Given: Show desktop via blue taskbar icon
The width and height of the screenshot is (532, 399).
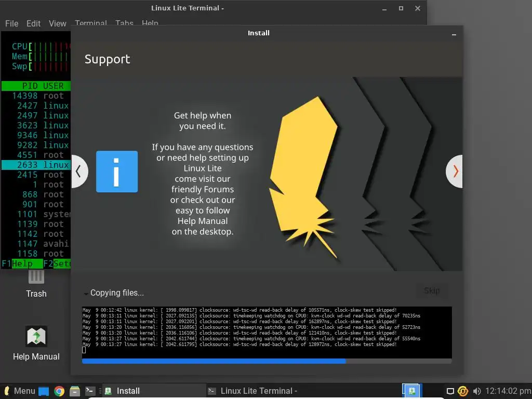Looking at the screenshot, I should (44, 391).
